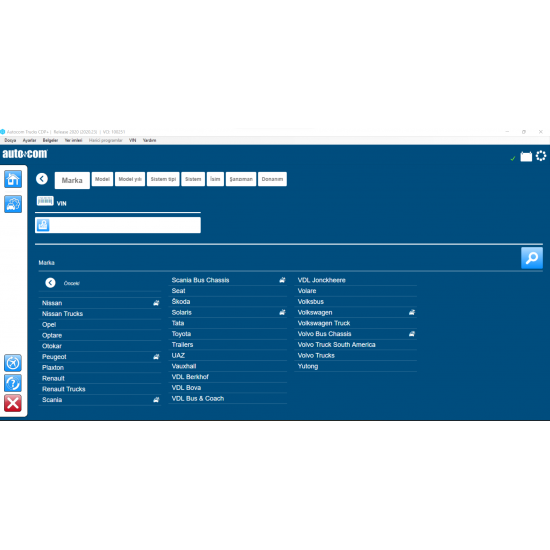Click the autocom logo
Image resolution: width=550 pixels, height=550 pixels.
25,154
